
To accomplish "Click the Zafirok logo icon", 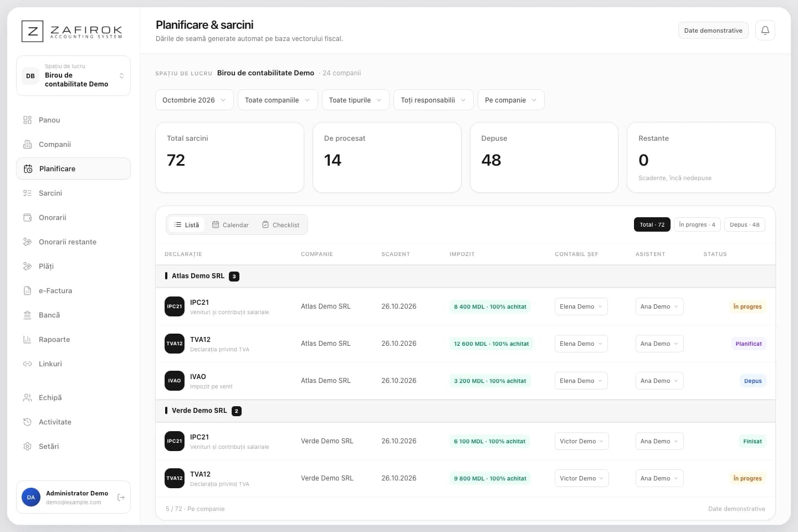I will pos(32,32).
